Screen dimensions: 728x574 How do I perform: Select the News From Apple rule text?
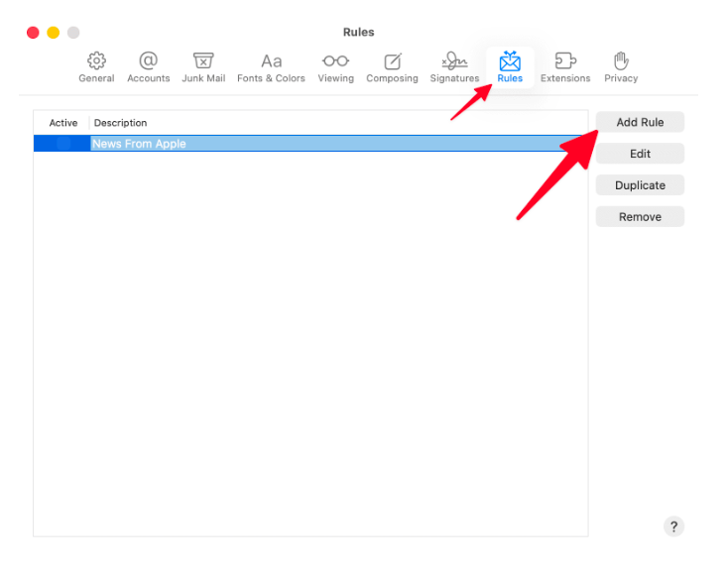139,144
